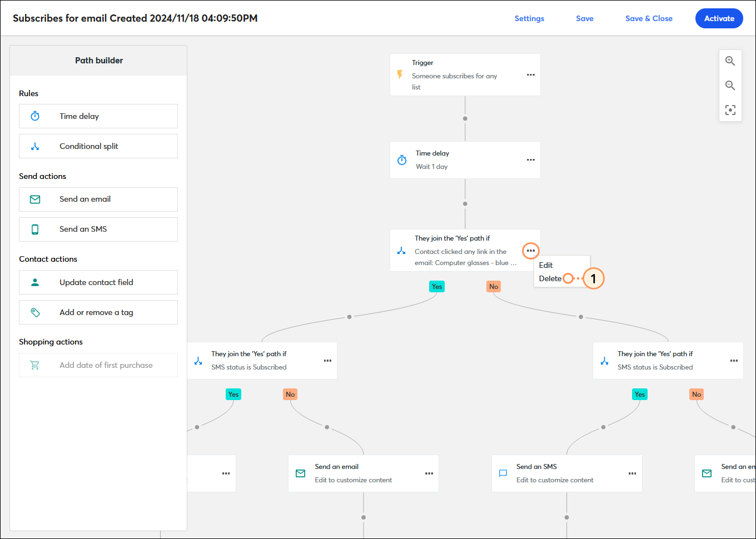Image resolution: width=756 pixels, height=539 pixels.
Task: Click the cut-off Send an email step at right edge
Action: (x=725, y=473)
